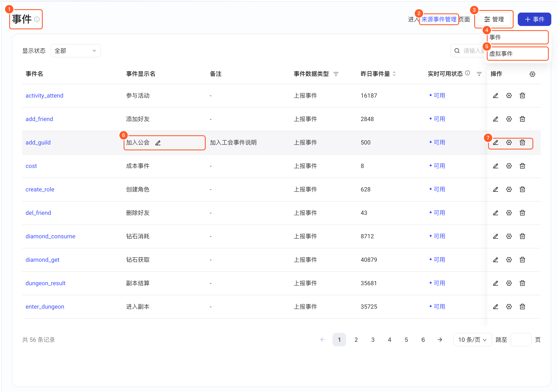558x392 pixels.
Task: Open the enter_dungeon event link
Action: pos(45,307)
